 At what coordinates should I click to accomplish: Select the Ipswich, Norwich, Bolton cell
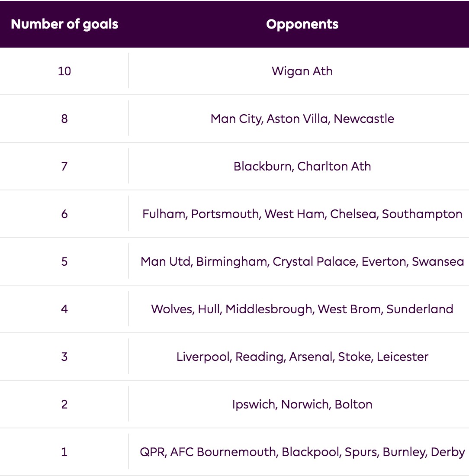[302, 404]
